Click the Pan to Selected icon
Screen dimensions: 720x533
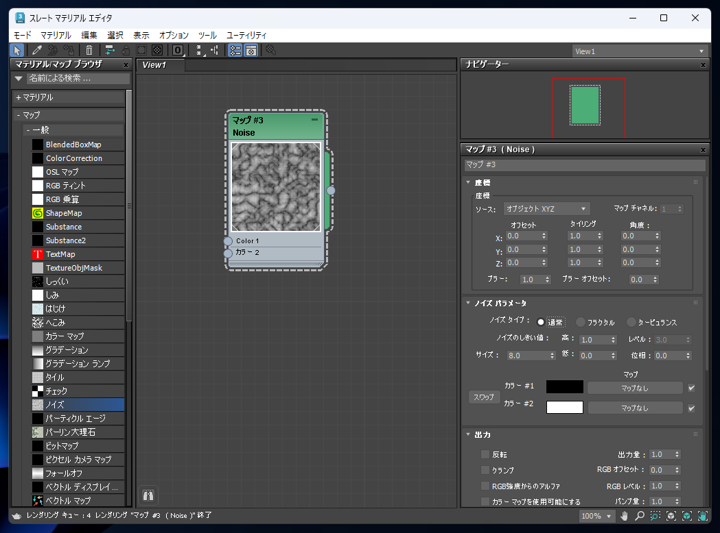point(703,516)
